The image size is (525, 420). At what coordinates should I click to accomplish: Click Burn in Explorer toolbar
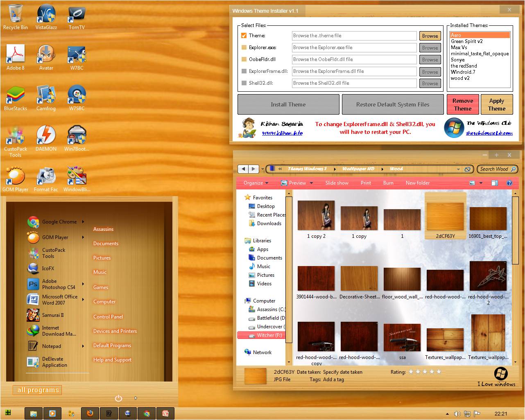pos(388,183)
